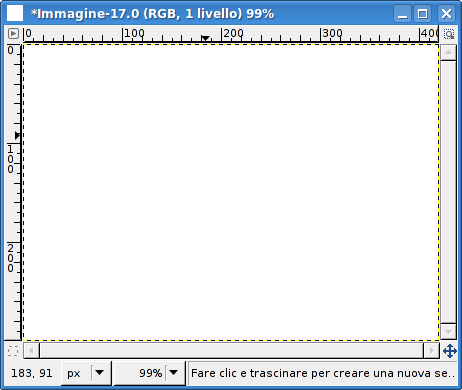Open the px unit dropdown
The image size is (462, 390).
click(86, 373)
